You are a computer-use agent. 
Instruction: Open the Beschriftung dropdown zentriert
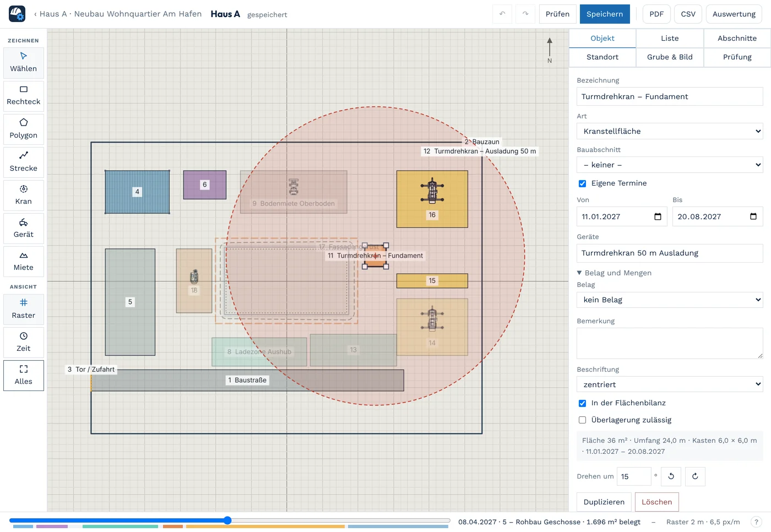coord(670,384)
